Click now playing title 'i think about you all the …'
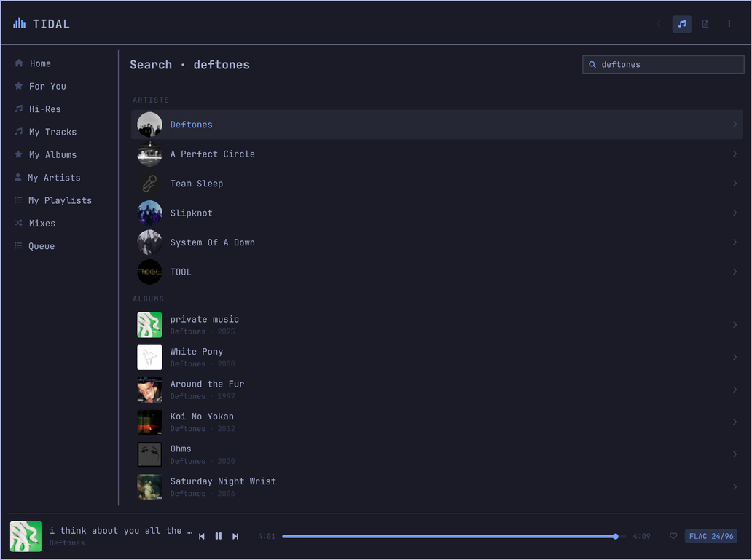The height and width of the screenshot is (560, 752). pyautogui.click(x=121, y=531)
